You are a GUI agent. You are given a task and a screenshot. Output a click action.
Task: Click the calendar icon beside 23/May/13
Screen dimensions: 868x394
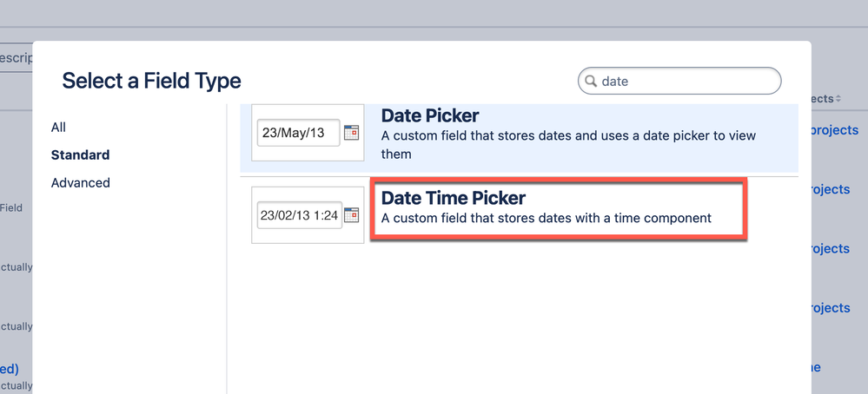351,133
